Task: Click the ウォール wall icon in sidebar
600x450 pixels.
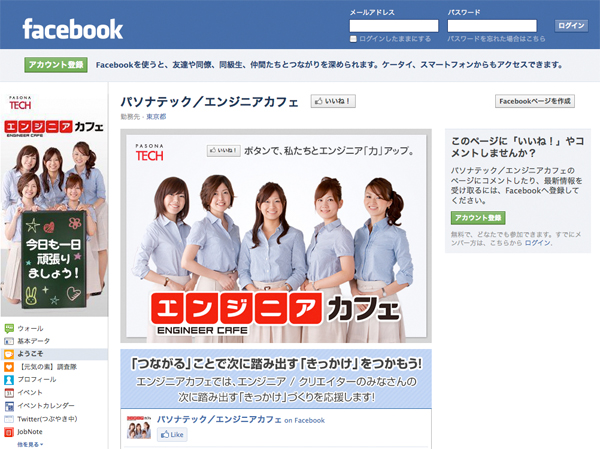Action: [x=9, y=328]
